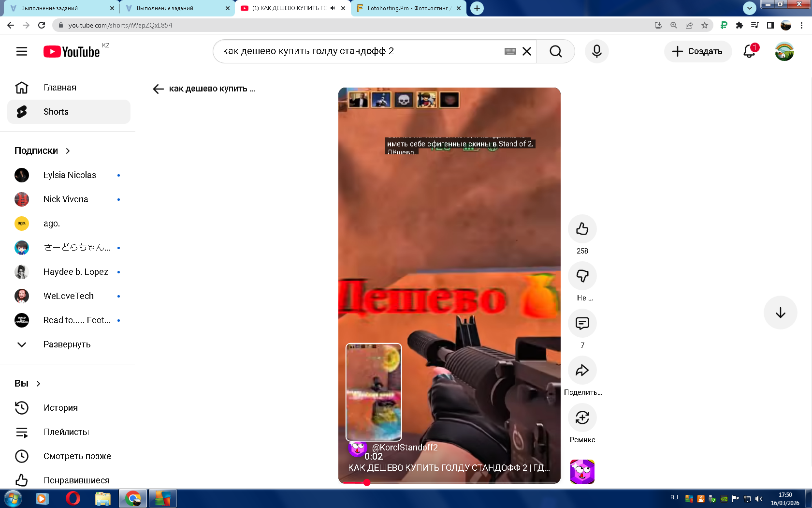Open the Chrome three-dot menu
Image resolution: width=812 pixels, height=508 pixels.
pos(801,25)
